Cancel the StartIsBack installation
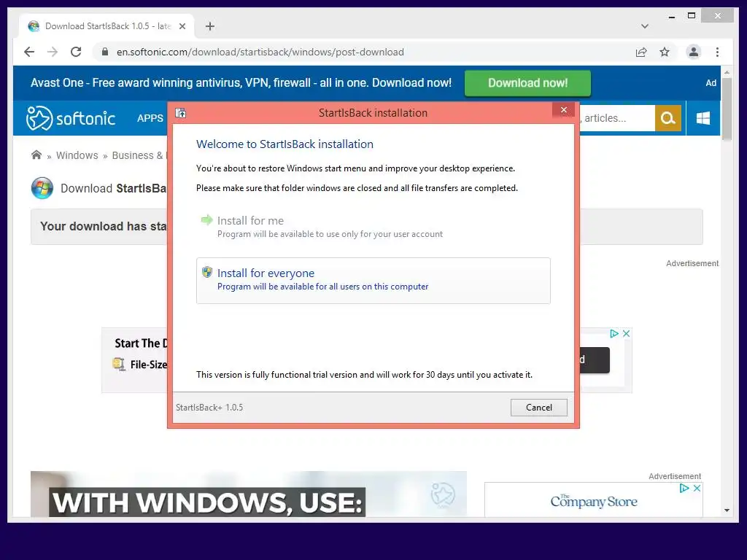The width and height of the screenshot is (747, 560). tap(539, 408)
